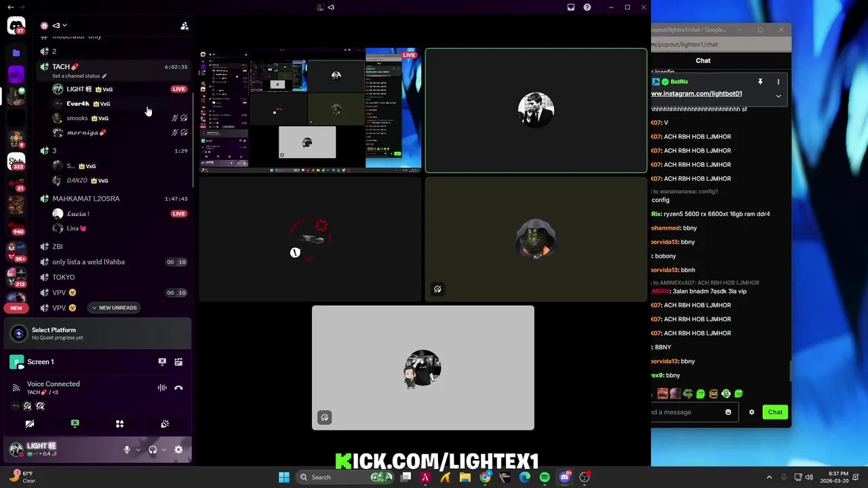Open taskbar weather widget 61°F Clear
The image size is (868, 488).
(x=22, y=477)
